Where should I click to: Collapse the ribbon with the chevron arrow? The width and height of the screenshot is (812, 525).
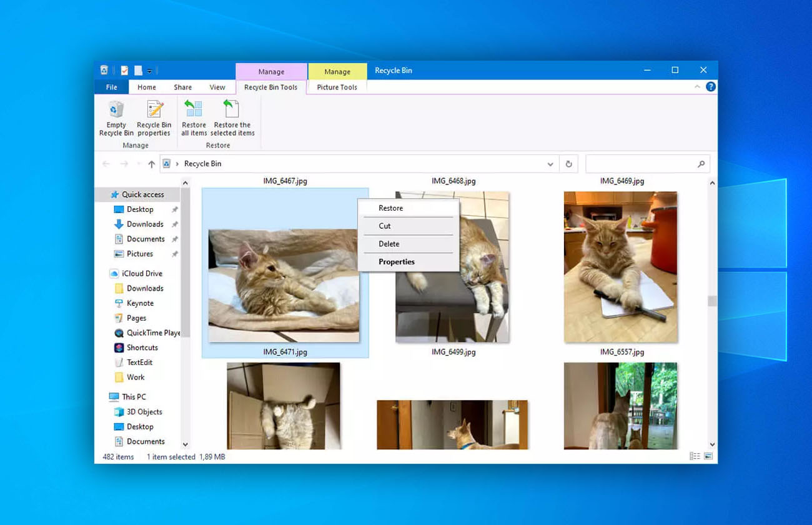pyautogui.click(x=698, y=87)
